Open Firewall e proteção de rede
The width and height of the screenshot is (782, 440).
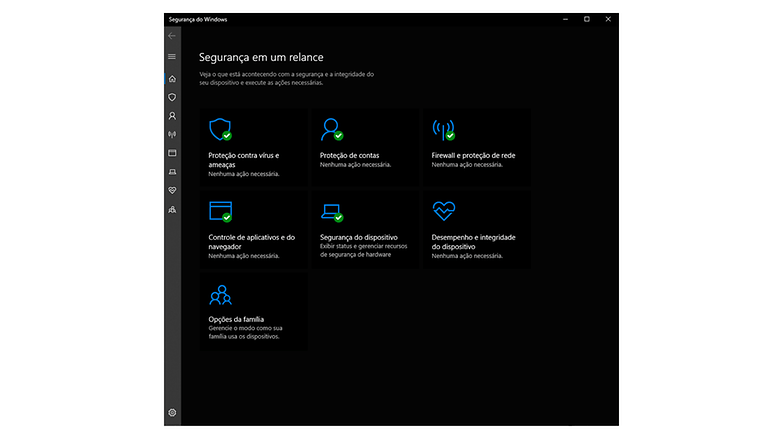point(473,156)
